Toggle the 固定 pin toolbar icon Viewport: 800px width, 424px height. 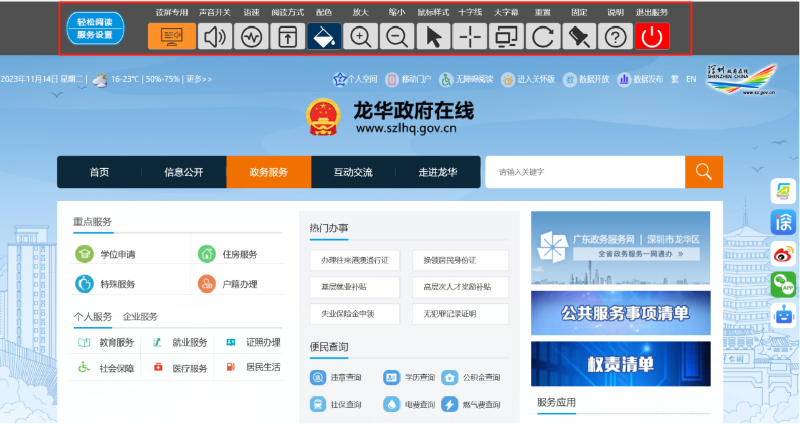(x=579, y=36)
